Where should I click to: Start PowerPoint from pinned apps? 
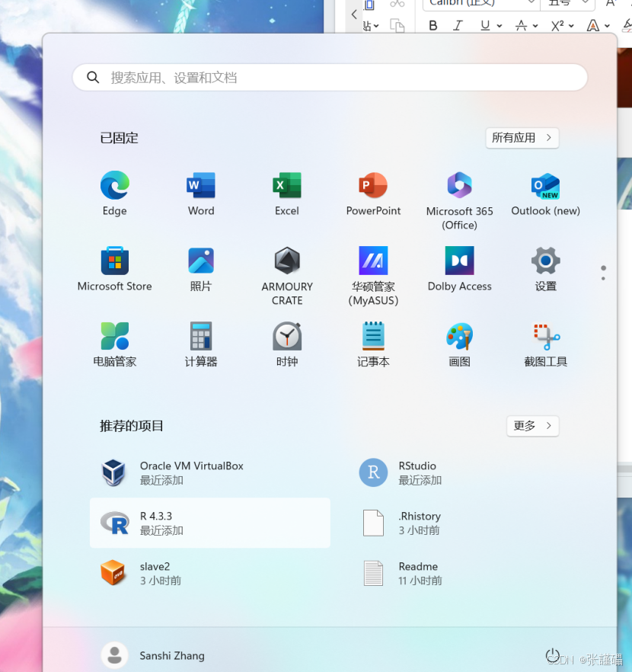tap(373, 194)
